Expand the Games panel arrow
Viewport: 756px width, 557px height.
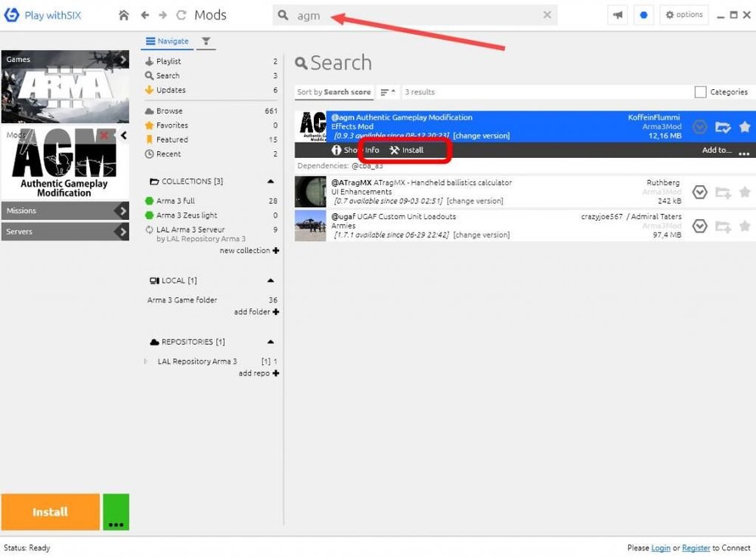pyautogui.click(x=123, y=59)
